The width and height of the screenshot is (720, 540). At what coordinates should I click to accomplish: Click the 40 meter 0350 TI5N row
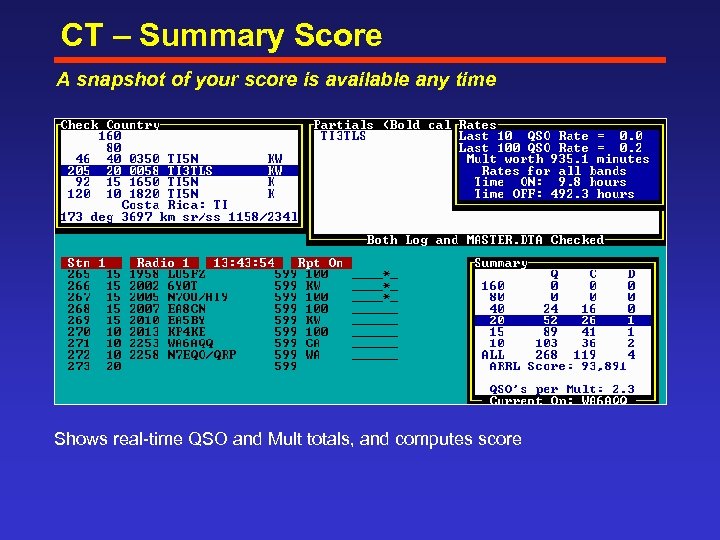(179, 159)
